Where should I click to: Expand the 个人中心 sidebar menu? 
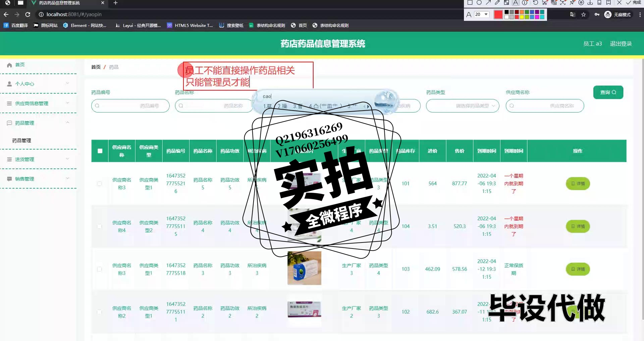pos(38,84)
